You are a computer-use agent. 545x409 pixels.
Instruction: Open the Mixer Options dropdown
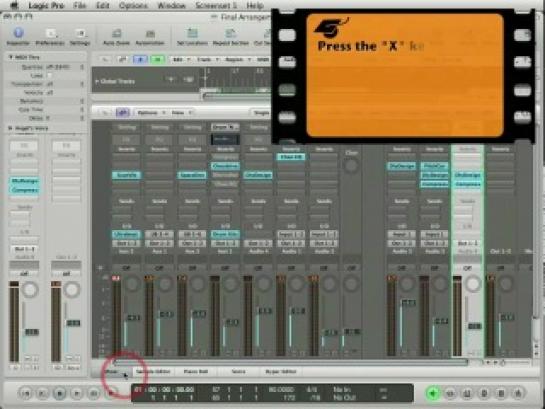pyautogui.click(x=151, y=113)
